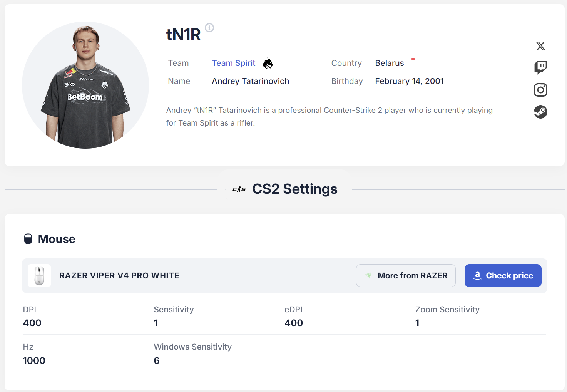Click the Razer logo in More from RAZER

[x=368, y=276]
